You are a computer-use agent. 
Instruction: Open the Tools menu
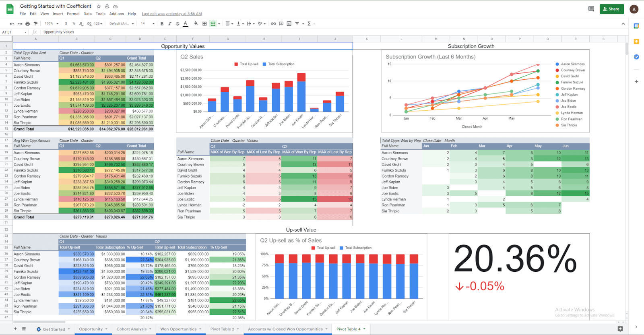101,14
